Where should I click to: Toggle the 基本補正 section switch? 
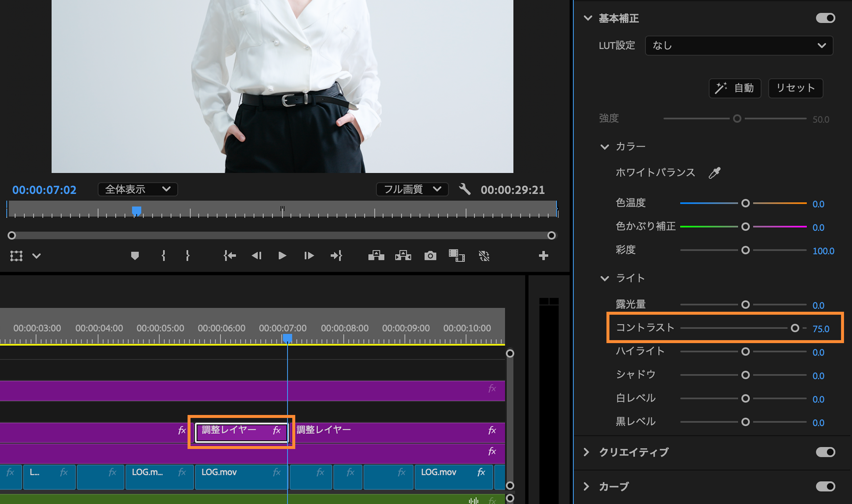pyautogui.click(x=825, y=18)
